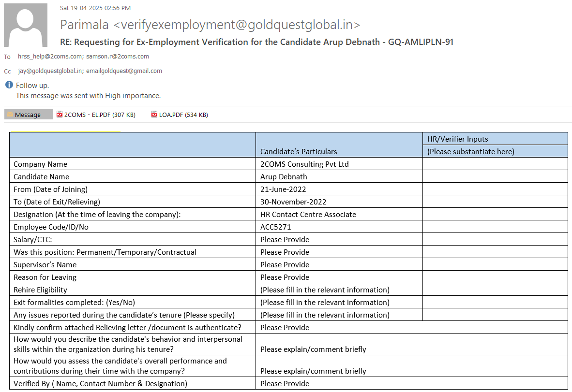Screen dimensions: 572x392
Task: Click the PDF icon of 2COMS - EL.PDF
Action: [60, 115]
